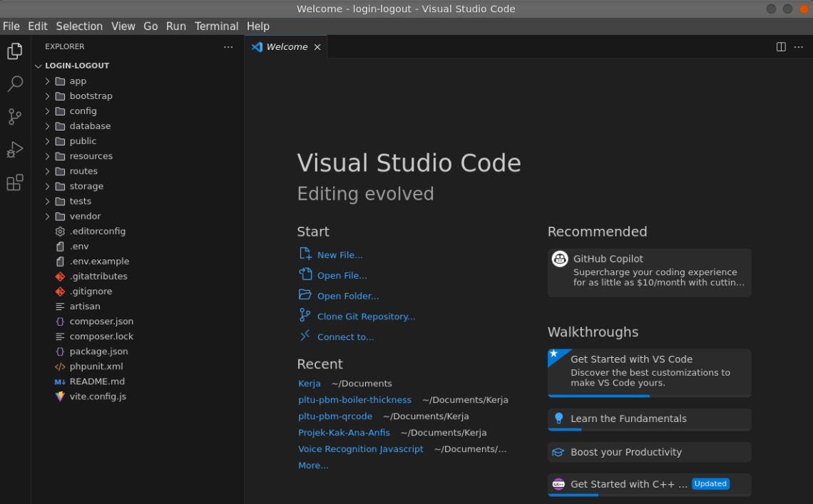Open recent folder Kerja
Image resolution: width=813 pixels, height=504 pixels.
[309, 384]
